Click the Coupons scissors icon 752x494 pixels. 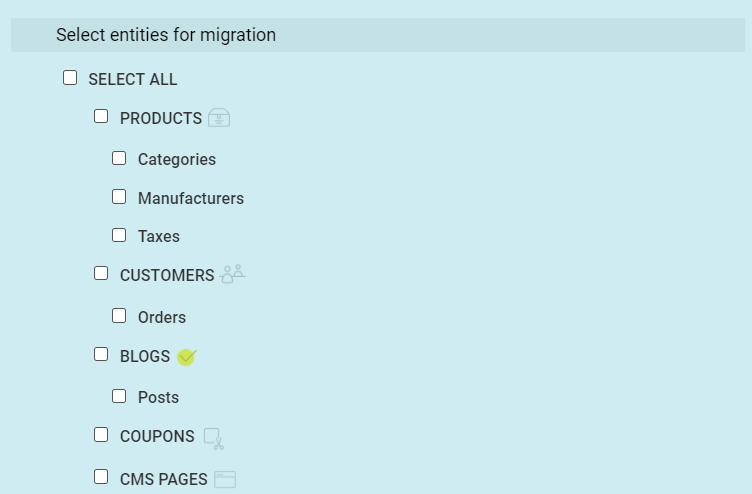point(214,439)
